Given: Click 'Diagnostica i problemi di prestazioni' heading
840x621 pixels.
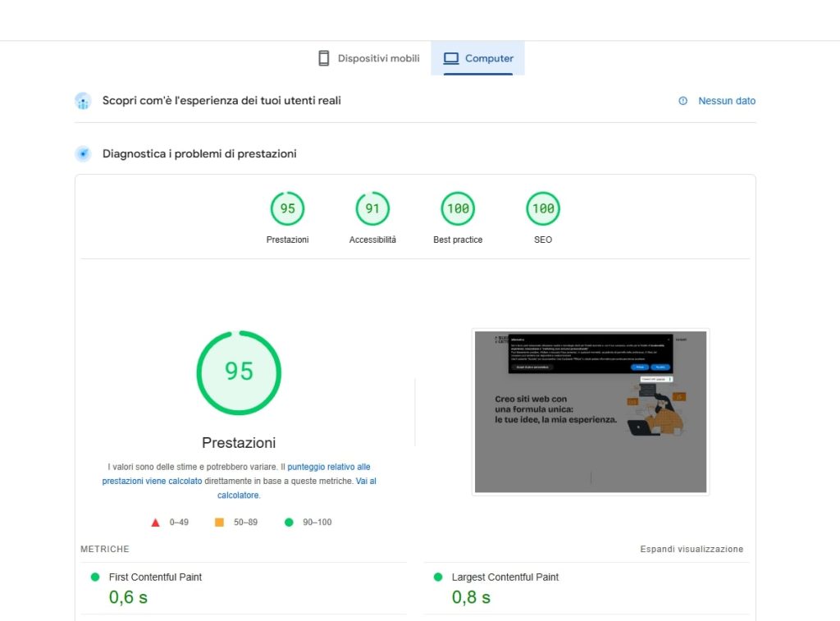Looking at the screenshot, I should click(x=199, y=153).
